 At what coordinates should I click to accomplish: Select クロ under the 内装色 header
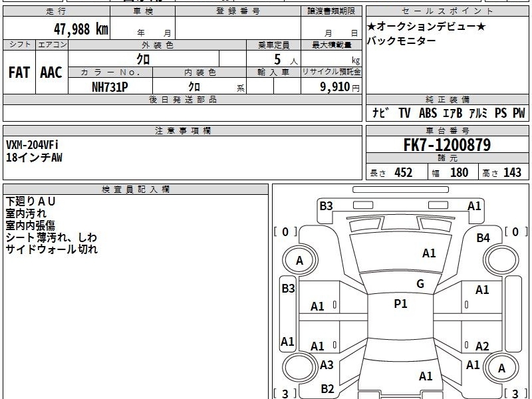[x=194, y=86]
